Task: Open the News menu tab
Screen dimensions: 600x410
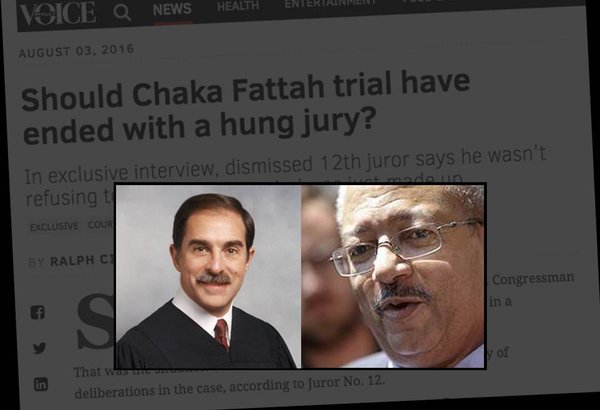Action: point(172,9)
